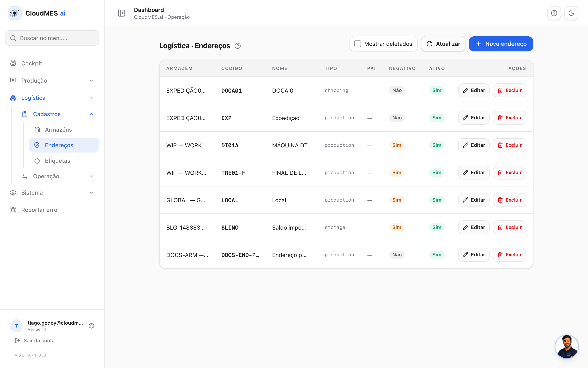Collapse the sidebar with the panel toggle icon
The width and height of the screenshot is (588, 368).
[x=121, y=13]
